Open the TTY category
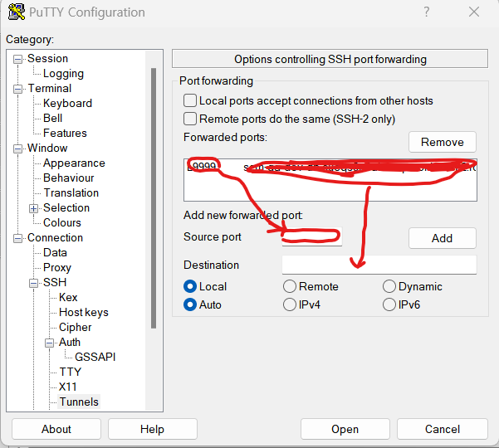The image size is (499, 448). (x=71, y=372)
